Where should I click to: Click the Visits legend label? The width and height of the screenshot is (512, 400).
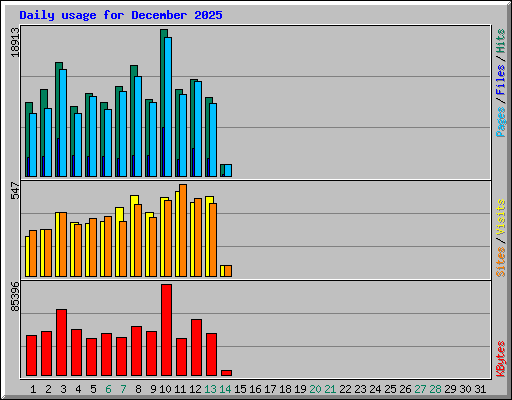(x=500, y=218)
